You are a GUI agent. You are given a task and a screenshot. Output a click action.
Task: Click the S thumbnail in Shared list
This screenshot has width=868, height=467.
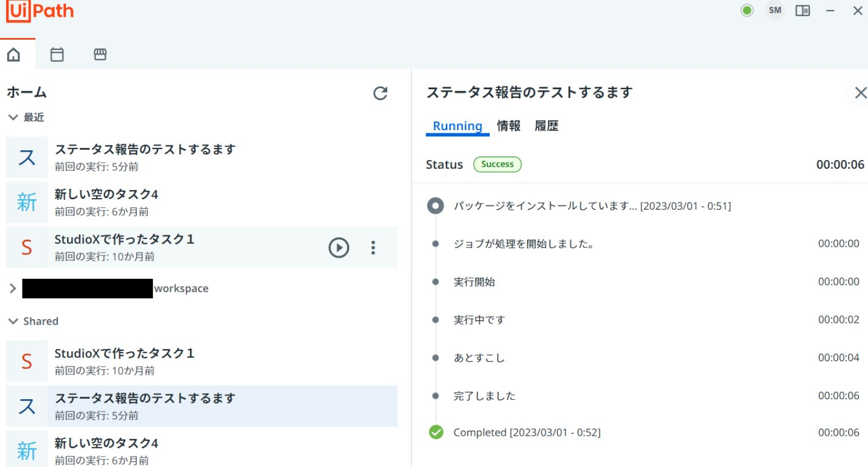pos(27,361)
